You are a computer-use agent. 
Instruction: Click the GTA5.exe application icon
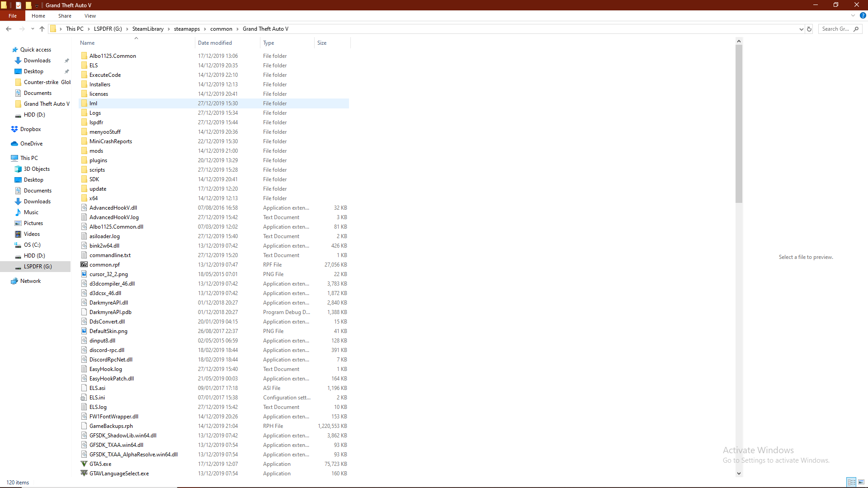[84, 464]
